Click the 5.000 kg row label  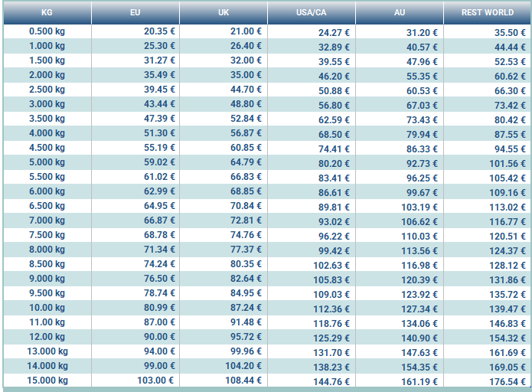click(47, 162)
